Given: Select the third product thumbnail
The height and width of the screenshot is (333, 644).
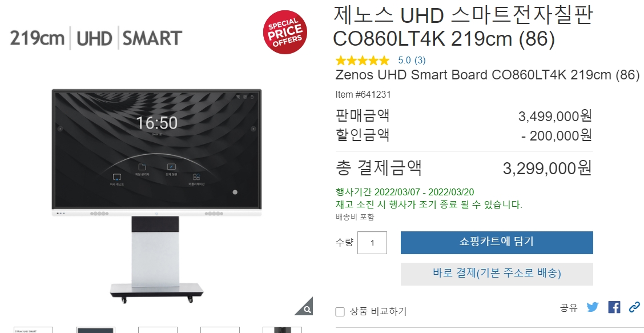Looking at the screenshot, I should 158,330.
